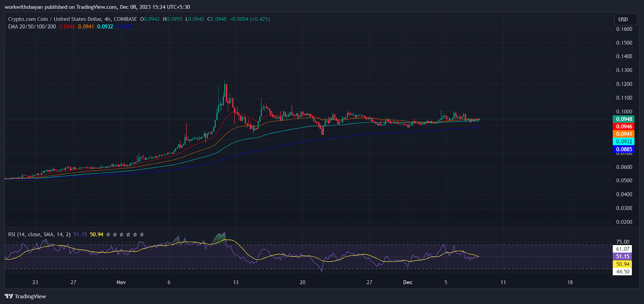Click the cyan 0.0932 price axis tag

tap(623, 141)
